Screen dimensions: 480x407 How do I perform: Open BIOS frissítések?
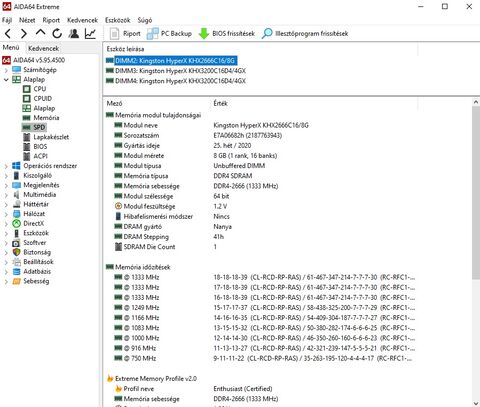click(226, 34)
